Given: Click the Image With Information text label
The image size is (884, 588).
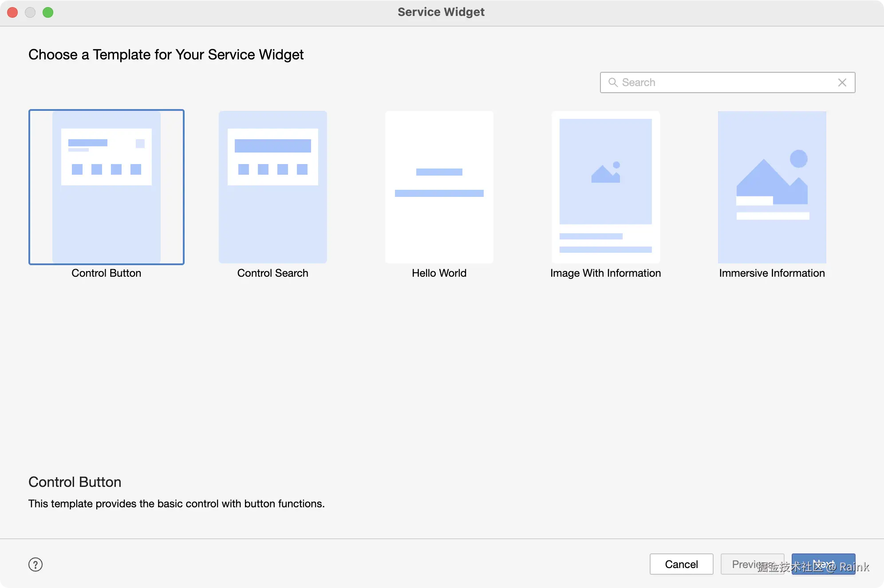Looking at the screenshot, I should [x=605, y=273].
